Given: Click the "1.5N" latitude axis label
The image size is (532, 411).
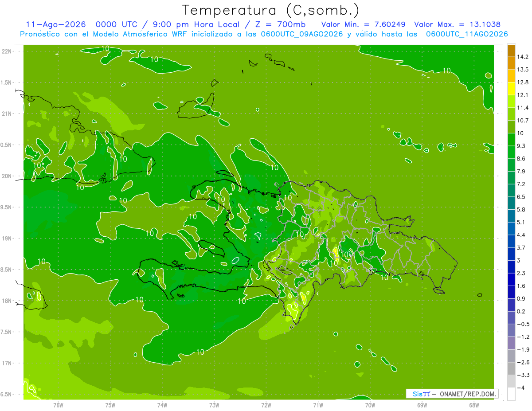Looking at the screenshot, I should click(x=6, y=83).
